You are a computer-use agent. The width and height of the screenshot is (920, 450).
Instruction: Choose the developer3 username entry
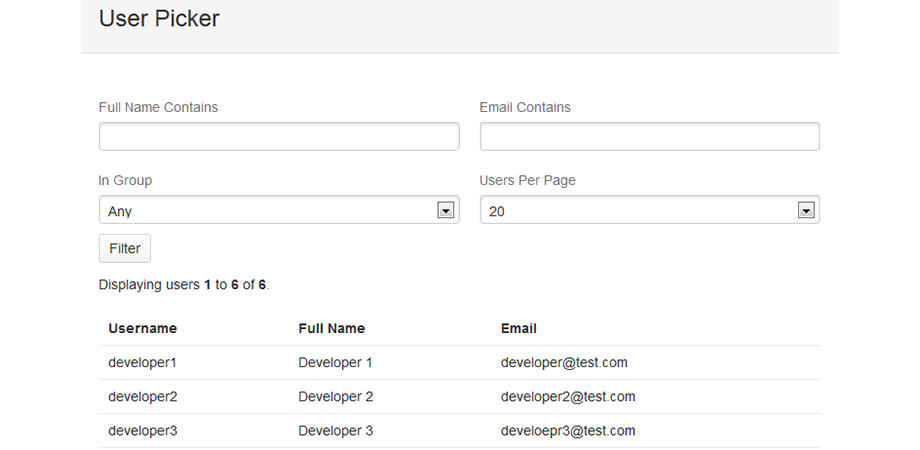(x=143, y=431)
